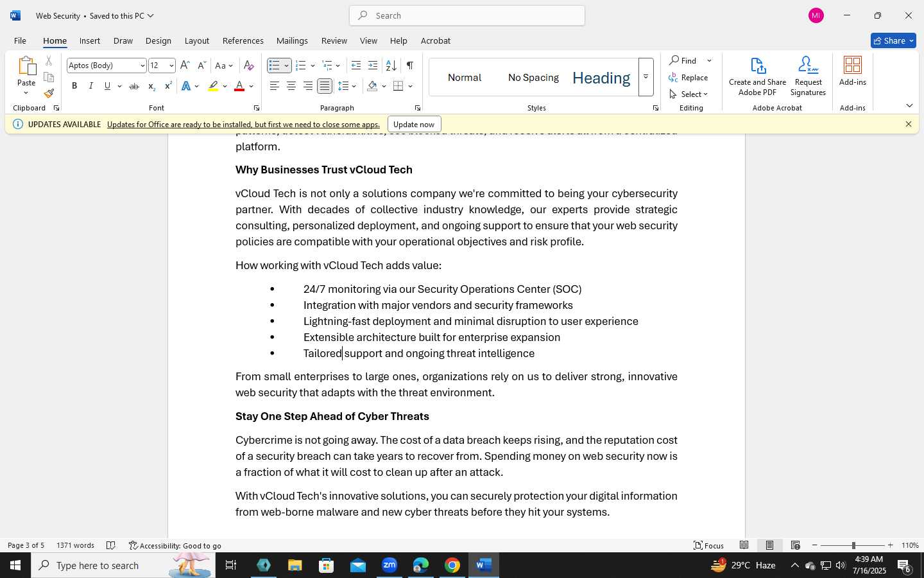Apply the Heading style
Image resolution: width=924 pixels, height=578 pixels.
(601, 78)
